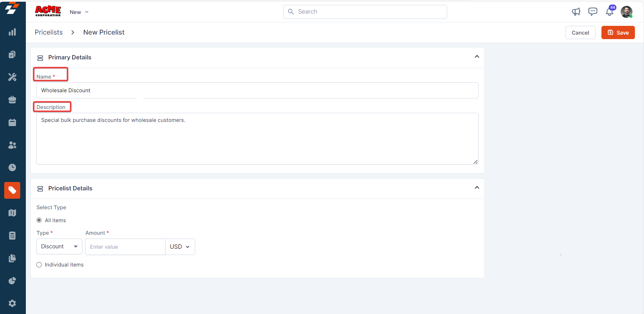Click the Select Type label
The image size is (644, 314).
(x=51, y=207)
